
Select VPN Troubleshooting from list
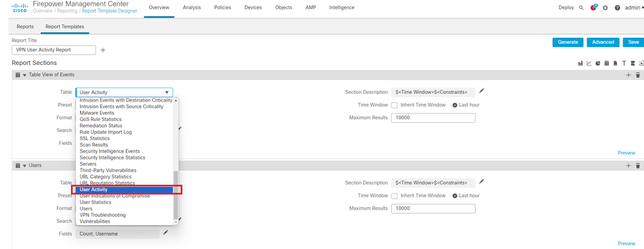tap(102, 215)
